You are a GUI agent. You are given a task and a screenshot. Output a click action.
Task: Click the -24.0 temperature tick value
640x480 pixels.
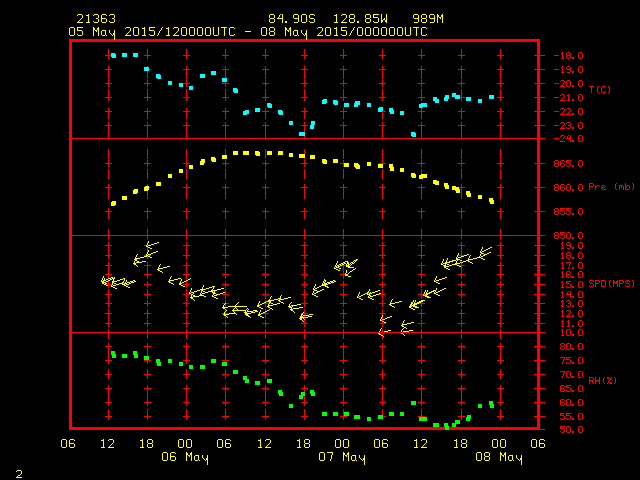tap(569, 139)
